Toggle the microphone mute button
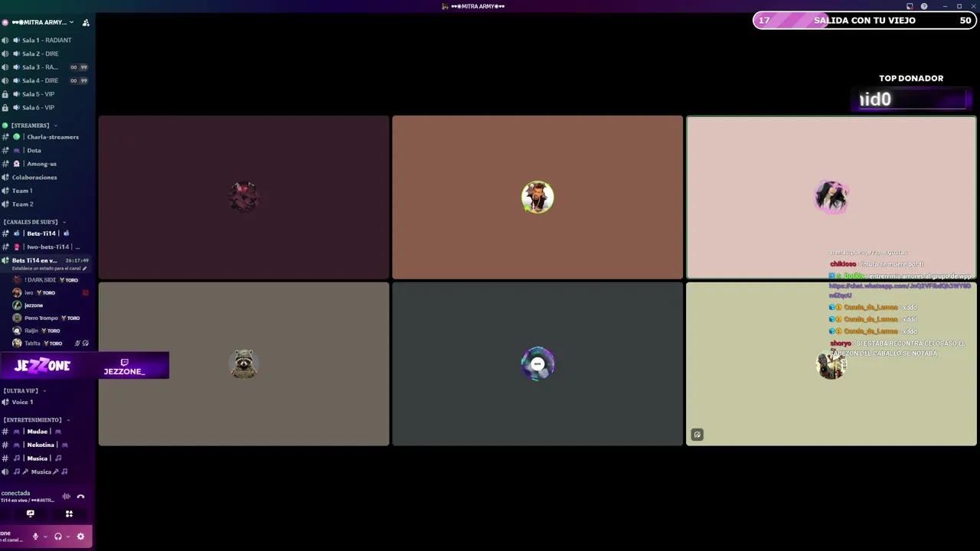 coord(35,536)
